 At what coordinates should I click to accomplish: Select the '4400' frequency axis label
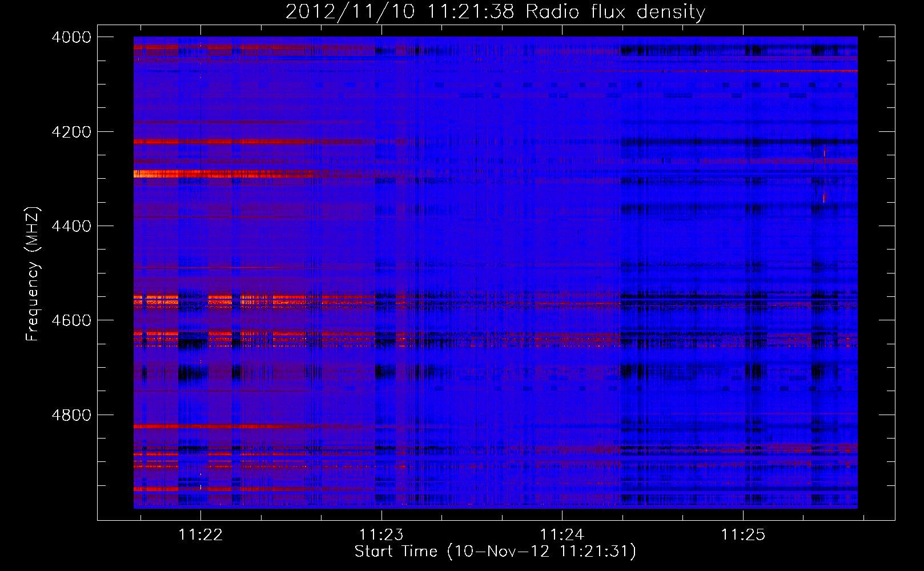[71, 226]
